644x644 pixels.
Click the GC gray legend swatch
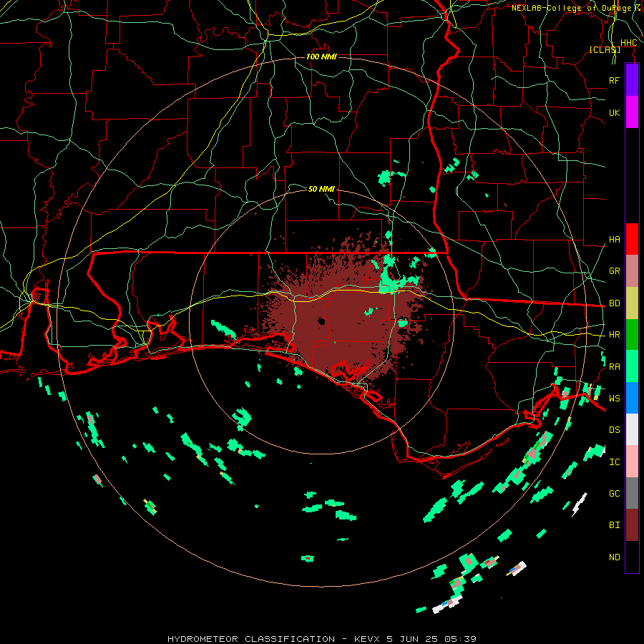632,493
